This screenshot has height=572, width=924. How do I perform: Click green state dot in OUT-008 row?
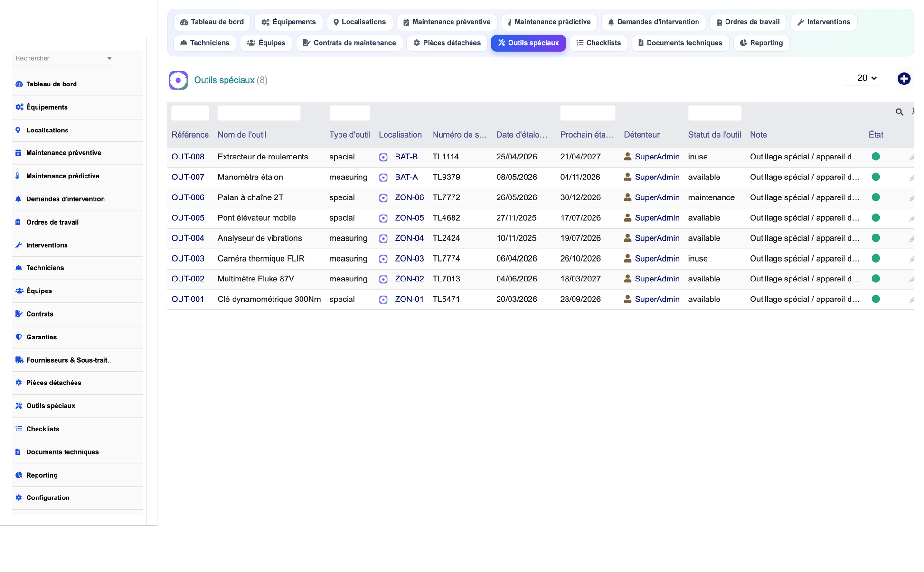pyautogui.click(x=876, y=157)
